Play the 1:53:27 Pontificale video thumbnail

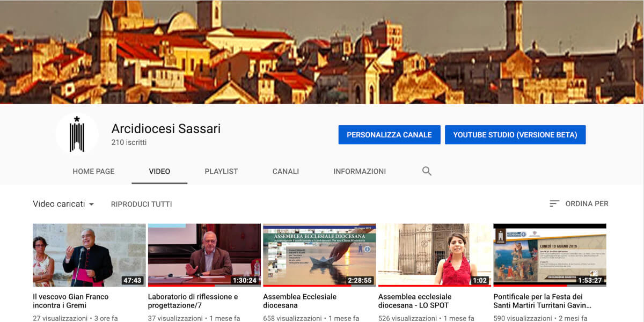550,255
